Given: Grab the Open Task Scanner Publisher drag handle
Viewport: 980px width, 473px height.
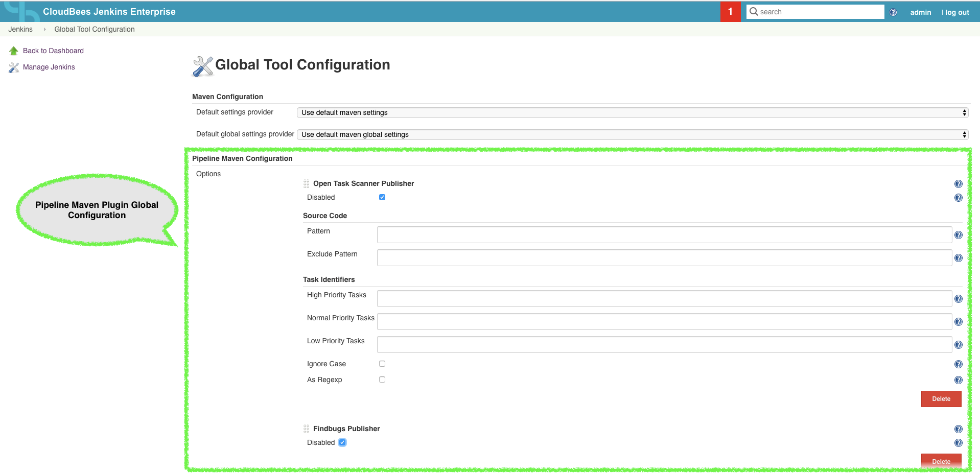Looking at the screenshot, I should coord(307,183).
